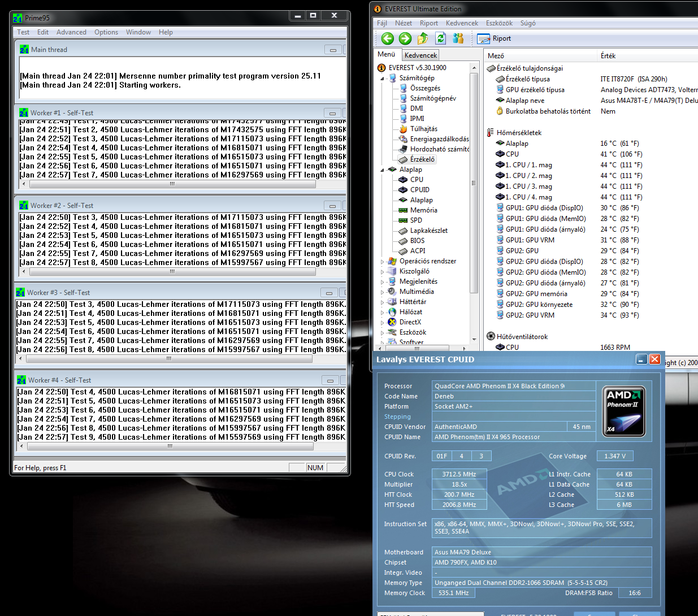Click the AMD Phenom II logo image
This screenshot has height=616, width=698.
coord(624,411)
